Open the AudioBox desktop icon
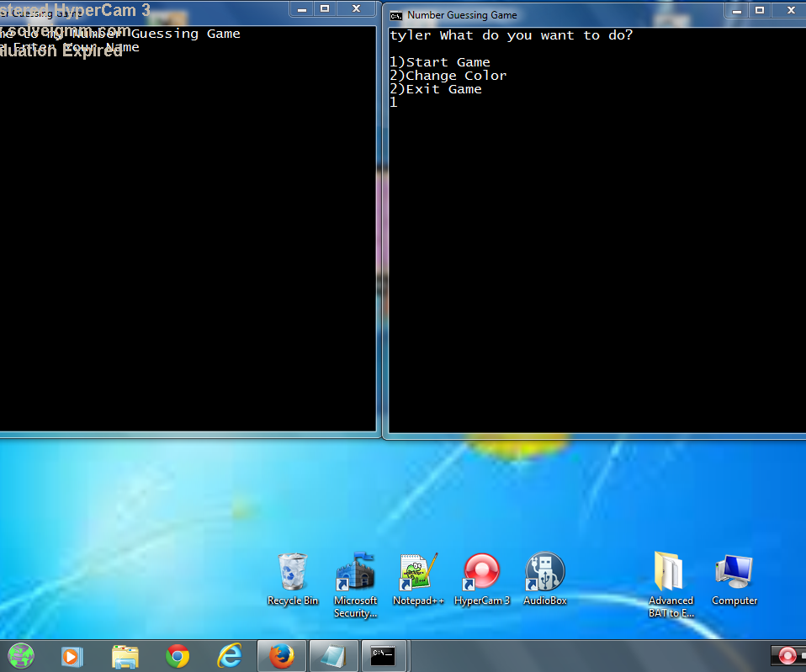806x672 pixels. click(x=544, y=572)
